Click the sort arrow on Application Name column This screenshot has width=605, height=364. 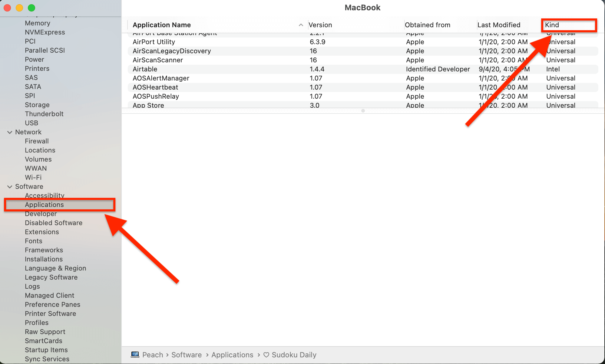coord(301,25)
